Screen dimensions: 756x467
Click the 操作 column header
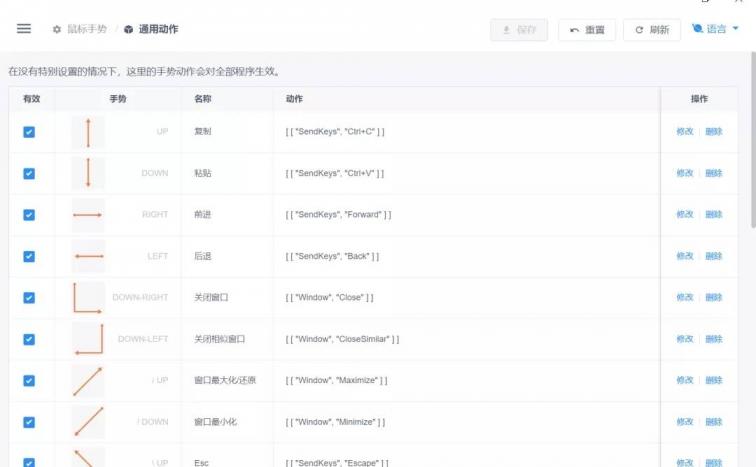[699, 99]
